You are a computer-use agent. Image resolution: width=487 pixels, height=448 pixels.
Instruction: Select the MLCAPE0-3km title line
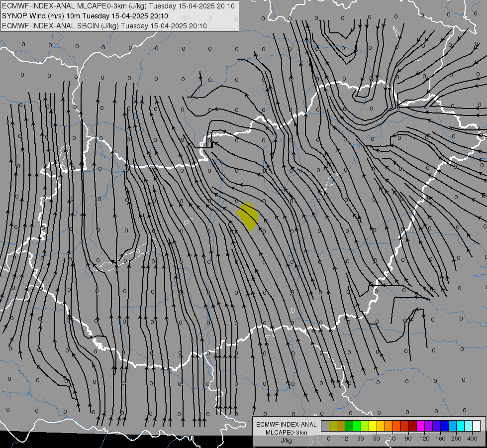(118, 6)
